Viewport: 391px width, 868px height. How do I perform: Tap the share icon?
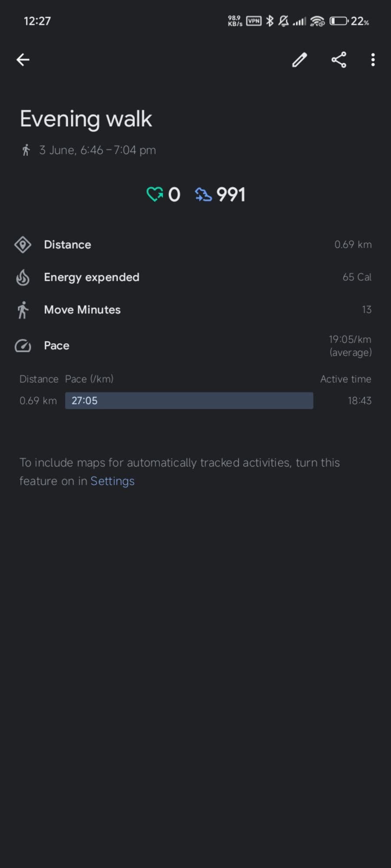click(x=339, y=60)
